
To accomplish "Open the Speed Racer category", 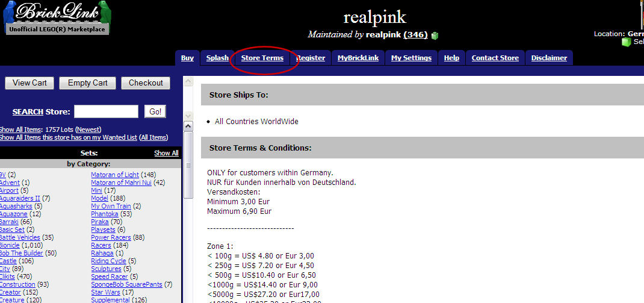I will point(110,276).
